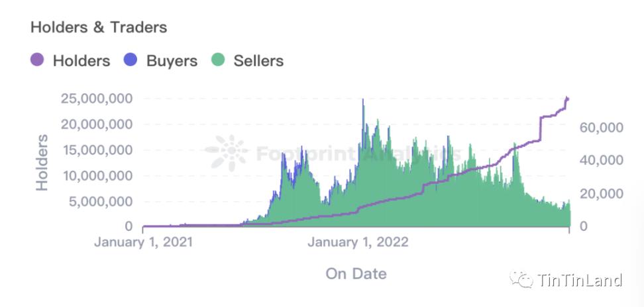Toggle the Sellers series legend label
Screen dimensions: 644x307
(258, 61)
